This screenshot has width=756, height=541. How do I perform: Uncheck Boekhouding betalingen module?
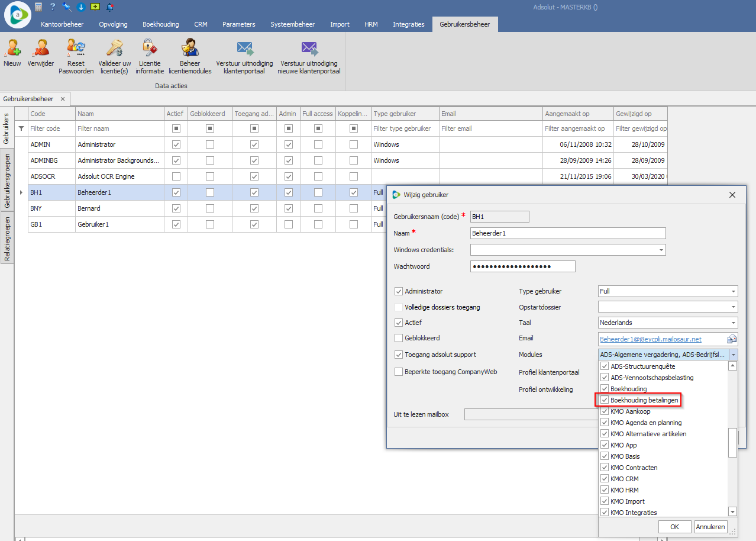pos(605,400)
